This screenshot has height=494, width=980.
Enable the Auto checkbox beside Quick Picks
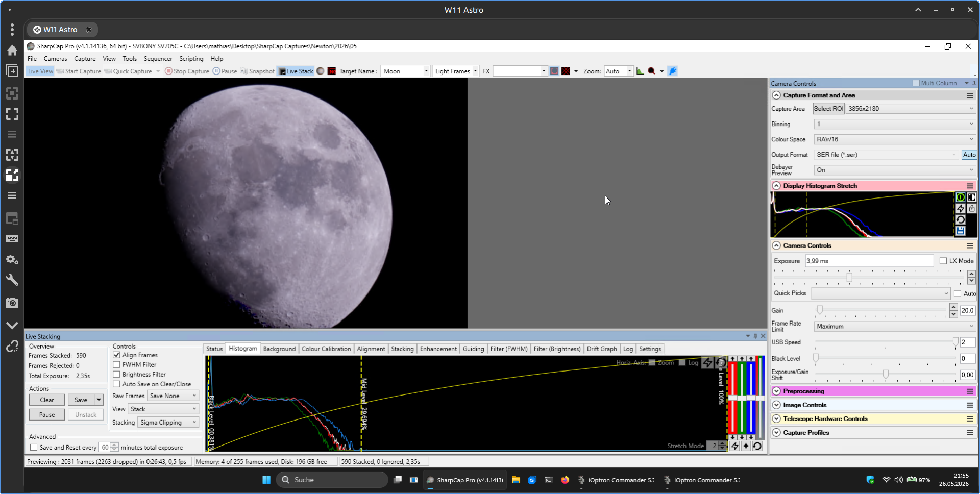[x=958, y=293]
